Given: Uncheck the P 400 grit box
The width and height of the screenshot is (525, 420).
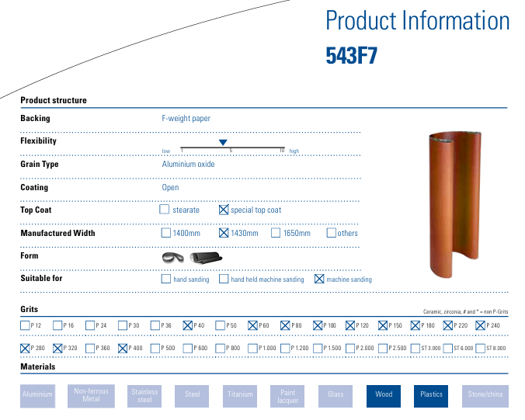Looking at the screenshot, I should pos(123,349).
